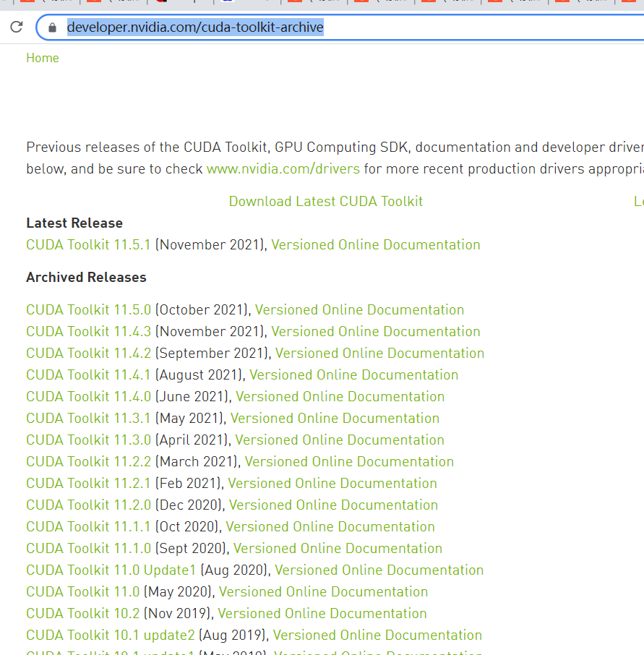Click the "(August 2021)" date text
Screen dimensions: 644x655
(198, 375)
